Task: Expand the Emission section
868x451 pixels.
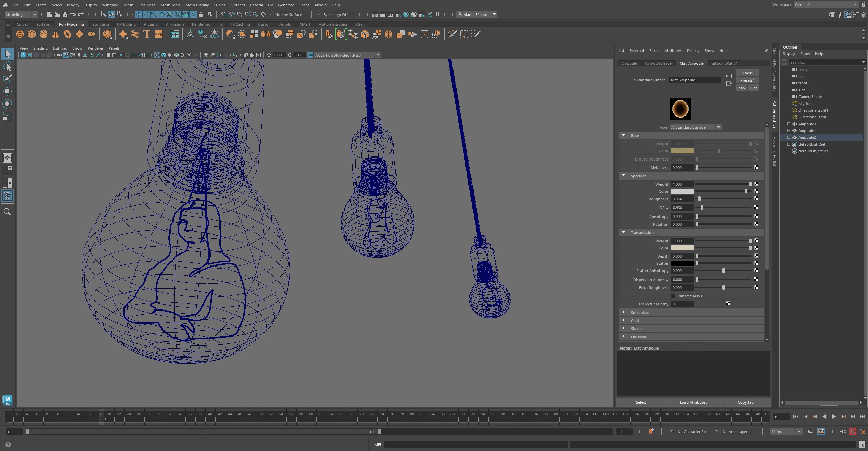Action: pos(623,337)
